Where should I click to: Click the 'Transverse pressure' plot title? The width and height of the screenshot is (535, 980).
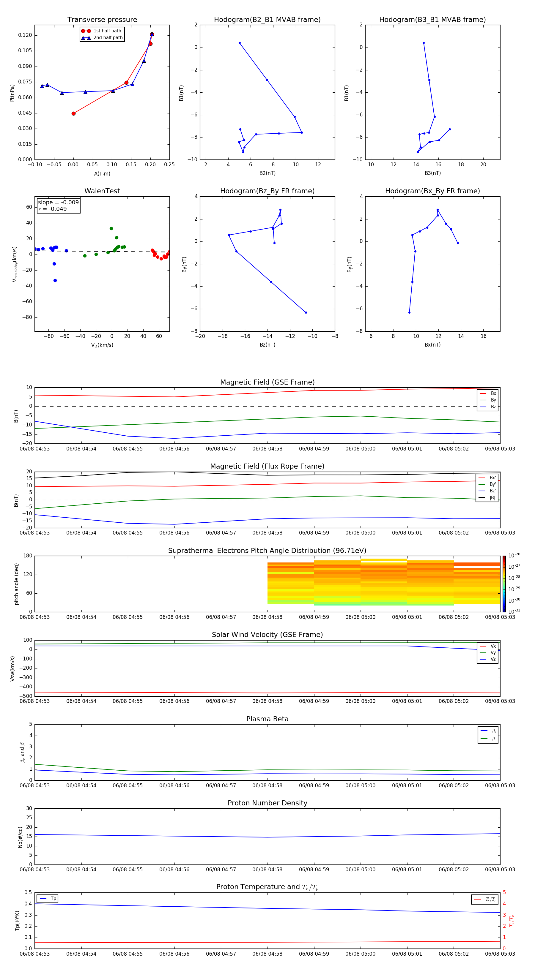tap(102, 20)
